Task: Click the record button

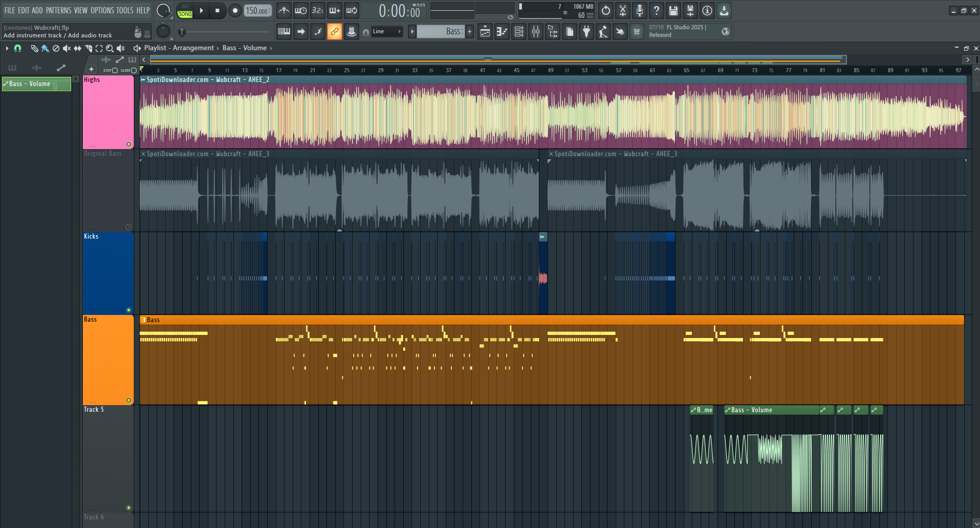Action: tap(235, 10)
